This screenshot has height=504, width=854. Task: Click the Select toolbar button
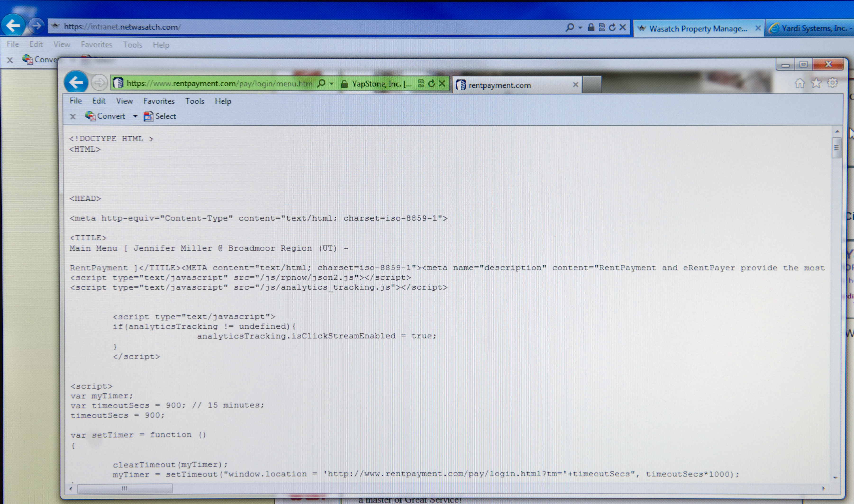point(160,116)
